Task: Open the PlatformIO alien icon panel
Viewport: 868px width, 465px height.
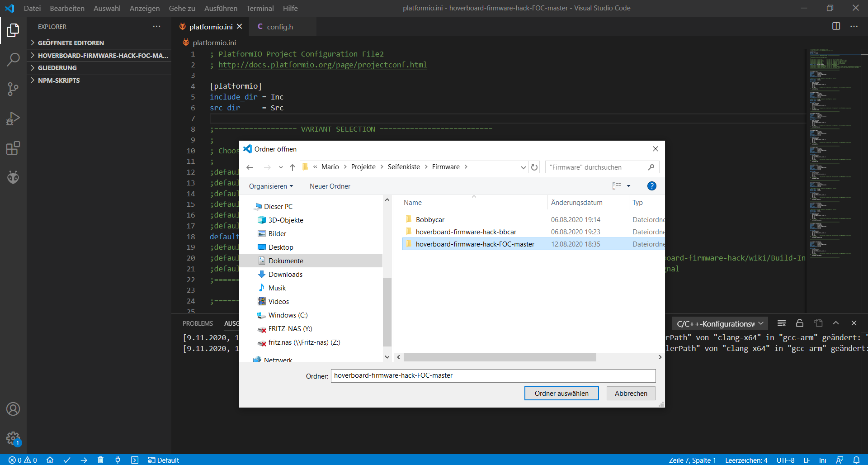Action: (13, 177)
